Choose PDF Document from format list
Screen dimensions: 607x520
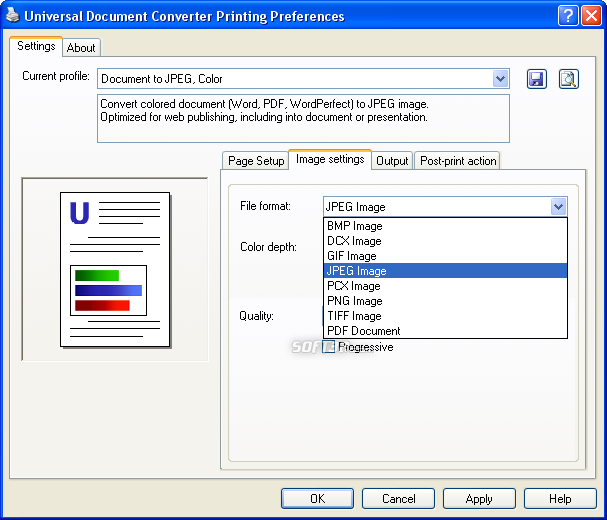click(445, 331)
